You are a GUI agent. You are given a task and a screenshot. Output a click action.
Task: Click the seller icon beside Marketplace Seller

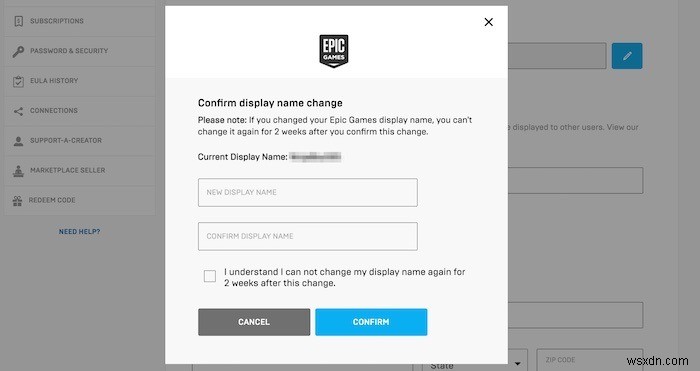click(18, 171)
